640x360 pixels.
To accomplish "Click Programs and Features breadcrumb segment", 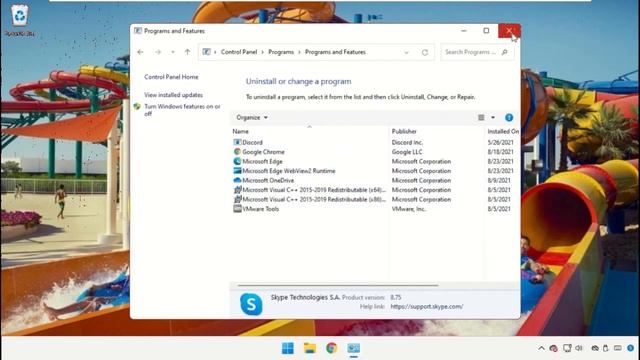I will [335, 52].
